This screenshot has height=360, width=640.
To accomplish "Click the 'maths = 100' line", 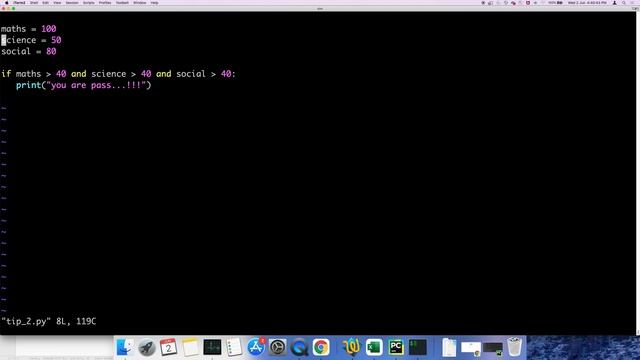I will [x=29, y=29].
